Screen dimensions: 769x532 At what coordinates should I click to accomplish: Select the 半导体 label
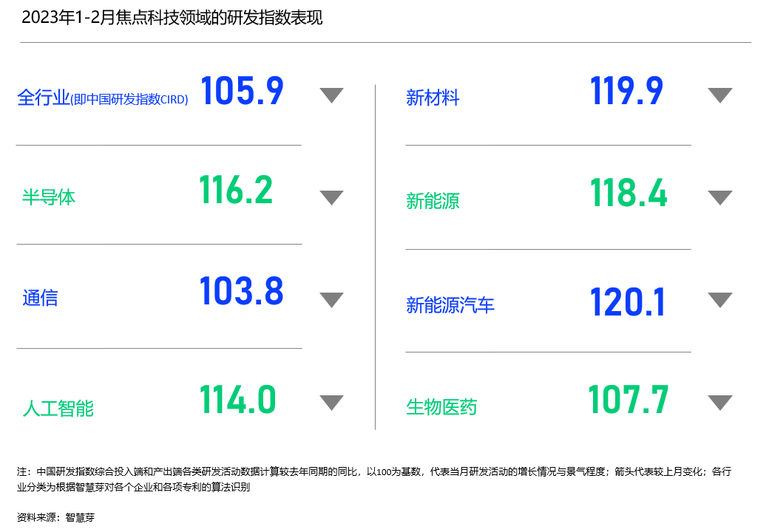(49, 197)
